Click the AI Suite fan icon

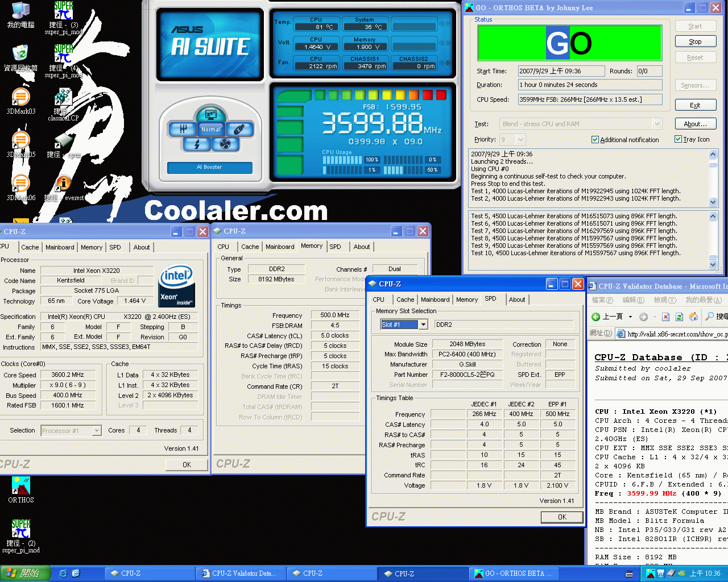click(x=225, y=144)
